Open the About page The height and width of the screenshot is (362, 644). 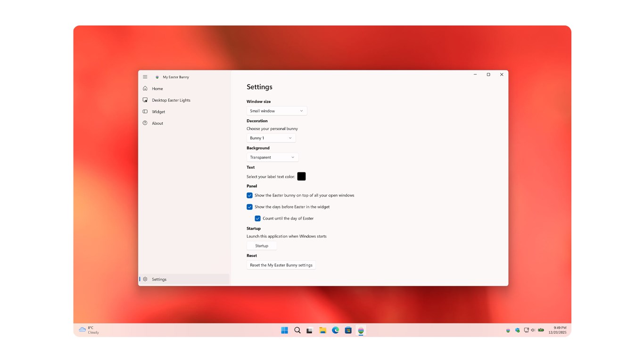point(157,123)
